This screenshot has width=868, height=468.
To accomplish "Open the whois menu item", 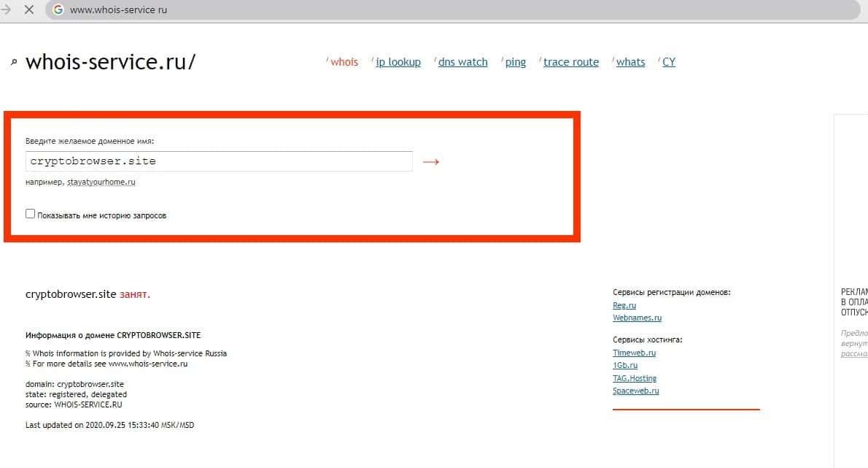I will pos(344,62).
